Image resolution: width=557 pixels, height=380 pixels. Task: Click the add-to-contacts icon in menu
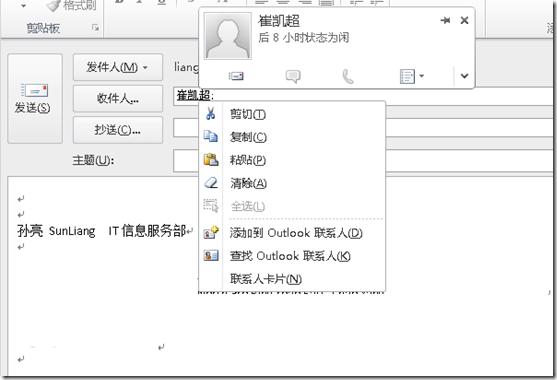tap(211, 233)
